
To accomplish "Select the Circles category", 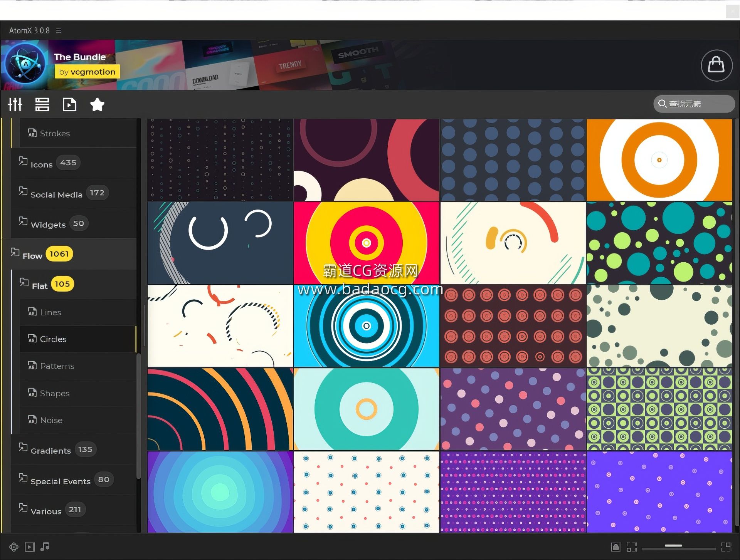I will pos(78,339).
